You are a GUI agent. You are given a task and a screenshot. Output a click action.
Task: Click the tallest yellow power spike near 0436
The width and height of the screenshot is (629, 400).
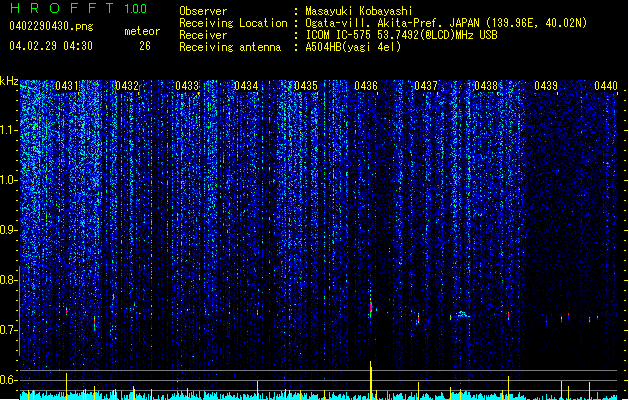pos(371,380)
